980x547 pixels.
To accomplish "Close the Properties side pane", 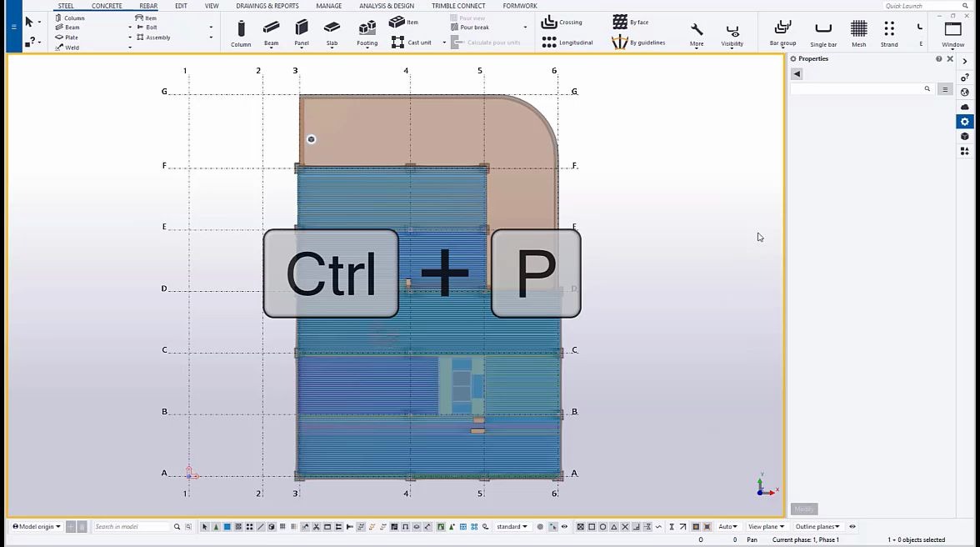I will [x=950, y=58].
